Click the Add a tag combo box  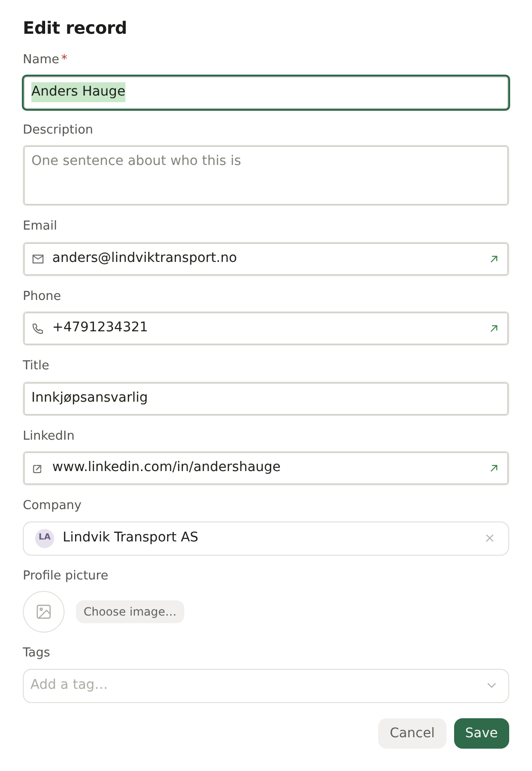(266, 686)
